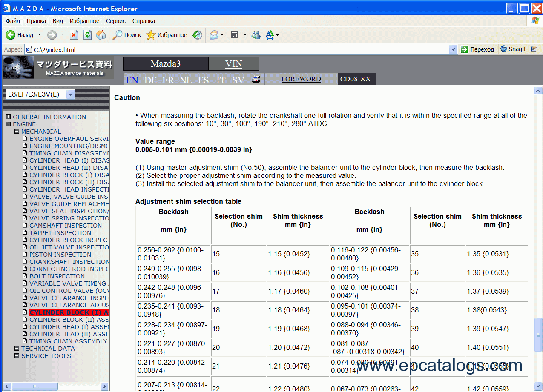Open the Forward button dropdown arrow
The height and width of the screenshot is (392, 543).
[62, 35]
